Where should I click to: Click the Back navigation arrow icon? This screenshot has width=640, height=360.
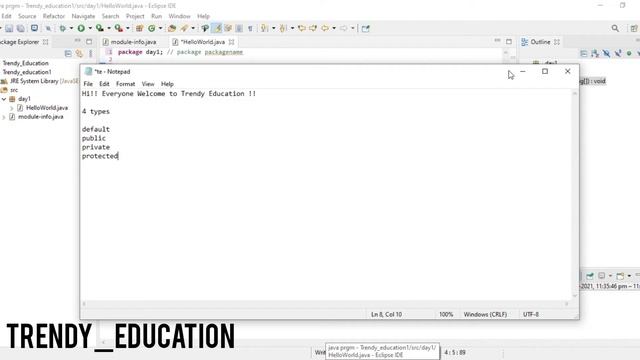[x=325, y=28]
